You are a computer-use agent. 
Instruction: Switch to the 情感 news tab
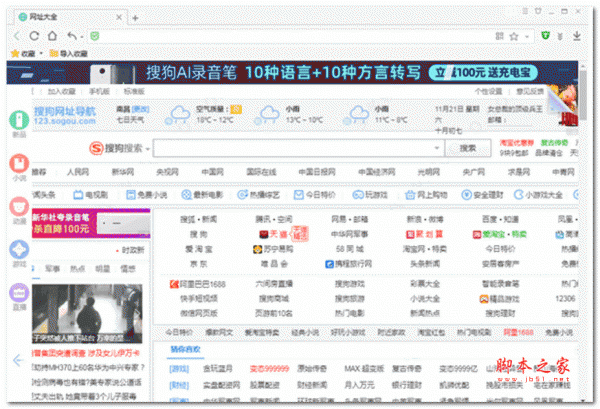tap(128, 269)
